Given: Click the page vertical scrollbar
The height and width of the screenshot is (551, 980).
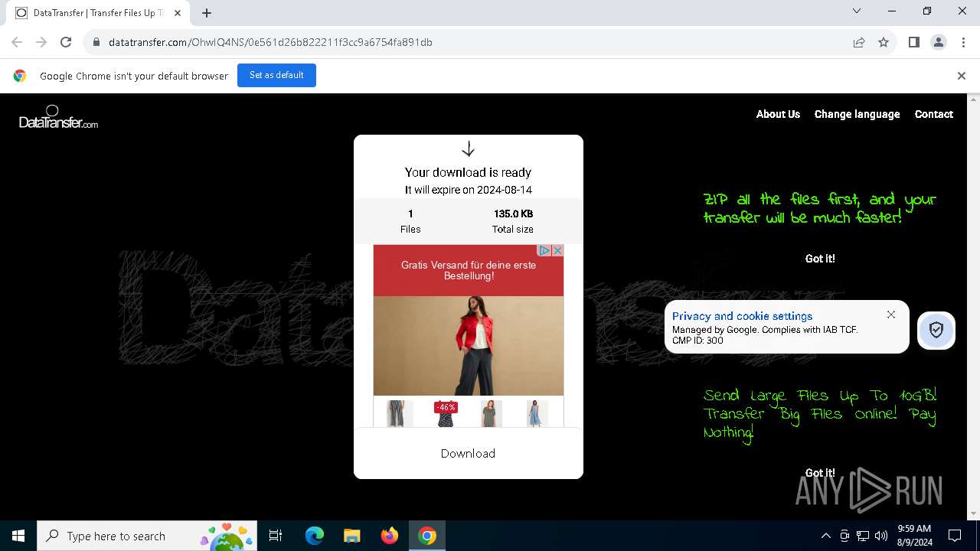Looking at the screenshot, I should click(973, 306).
